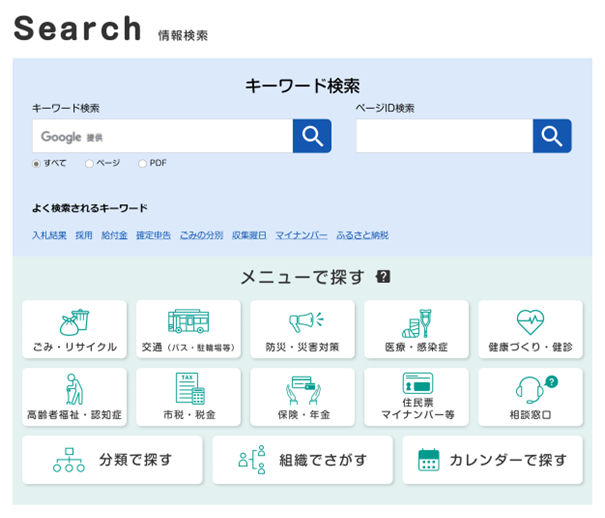Open the 入札結果 keyword link
The height and width of the screenshot is (518, 605).
point(49,235)
